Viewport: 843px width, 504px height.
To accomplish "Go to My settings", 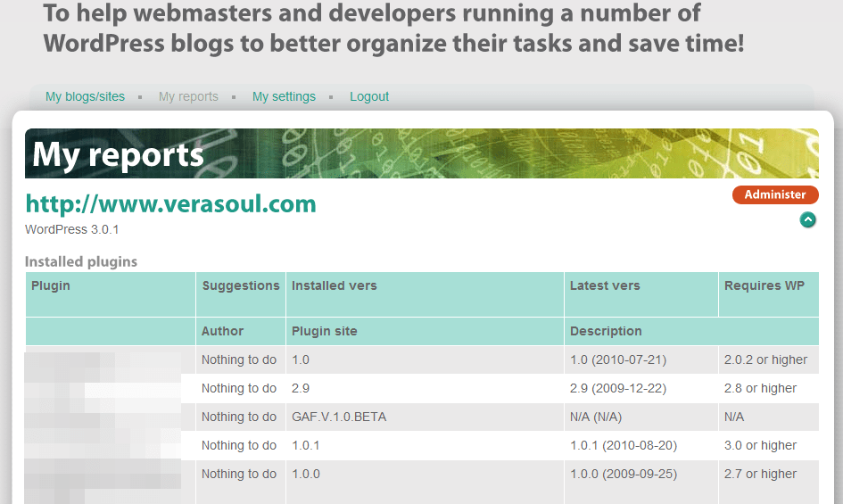I will (284, 96).
